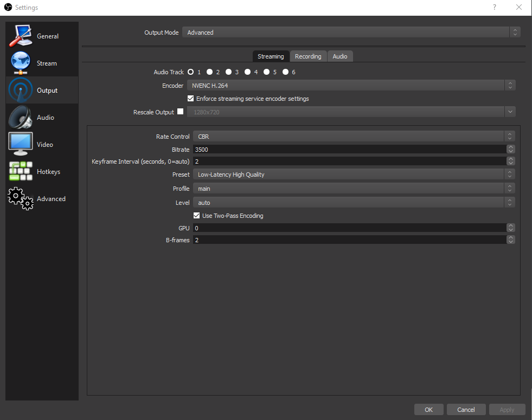The height and width of the screenshot is (420, 532).
Task: Click the OK button
Action: point(428,410)
